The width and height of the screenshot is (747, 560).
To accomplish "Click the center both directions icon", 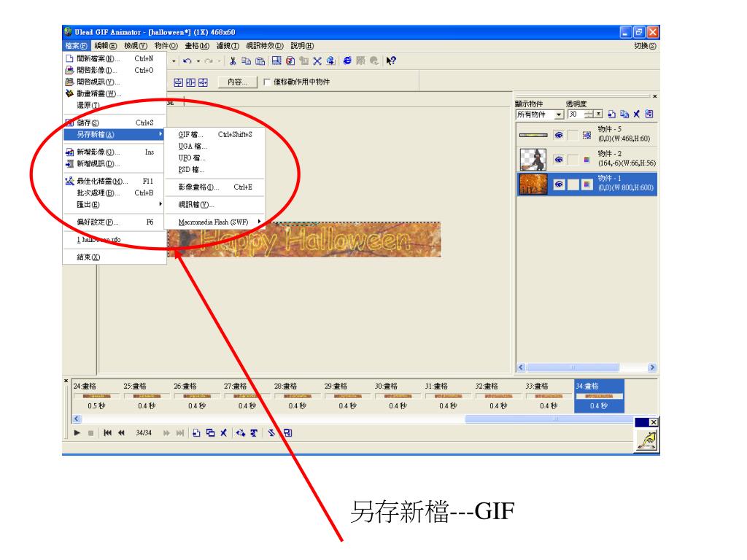I will (203, 82).
